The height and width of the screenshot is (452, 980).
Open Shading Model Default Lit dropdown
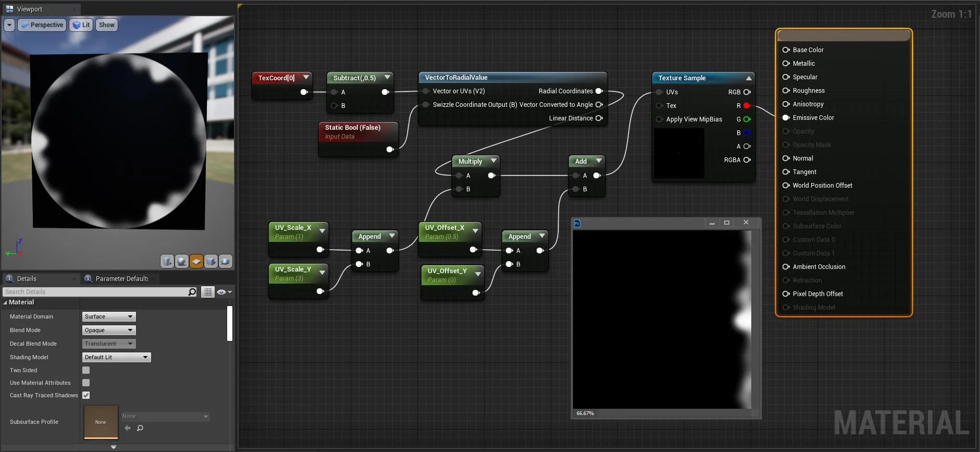(x=116, y=357)
